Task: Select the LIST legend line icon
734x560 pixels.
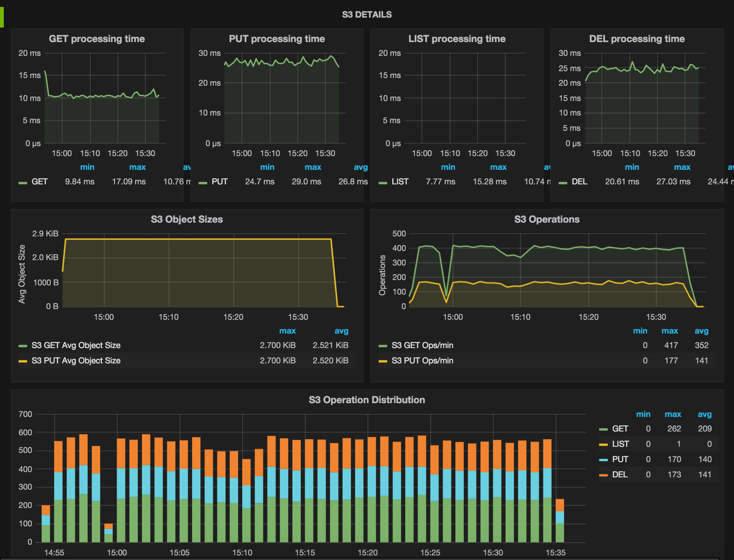Action: 382,182
